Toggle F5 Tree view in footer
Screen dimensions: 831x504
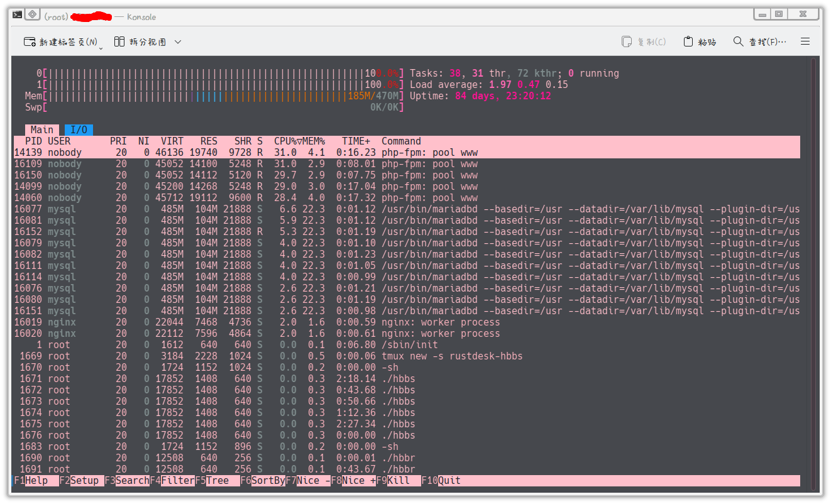(x=217, y=480)
